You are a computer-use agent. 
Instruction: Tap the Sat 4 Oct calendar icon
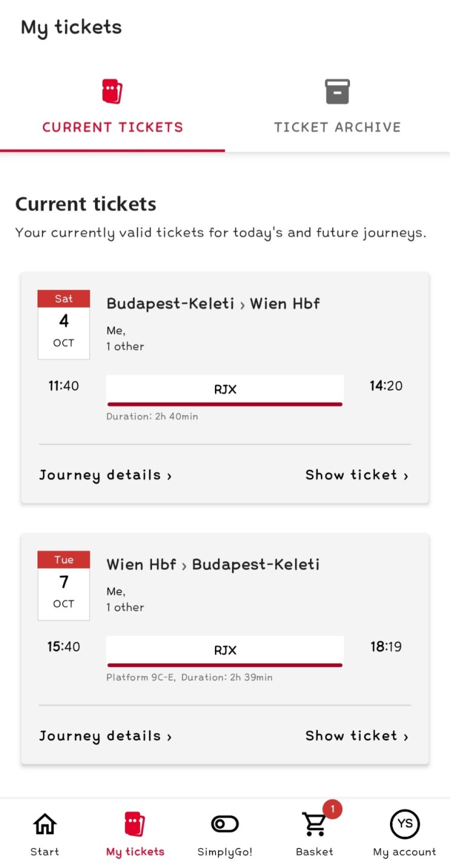click(64, 325)
